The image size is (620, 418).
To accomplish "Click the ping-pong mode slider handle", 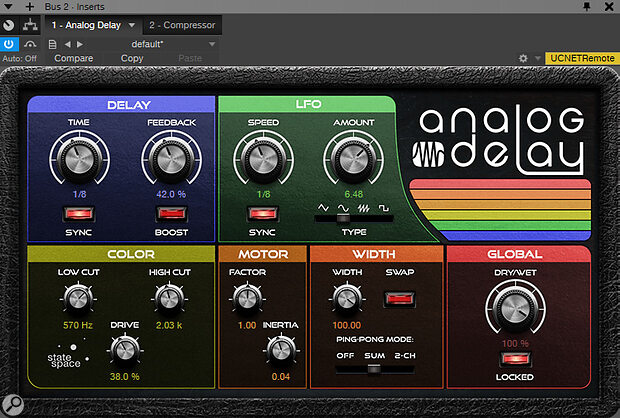I will 374,369.
